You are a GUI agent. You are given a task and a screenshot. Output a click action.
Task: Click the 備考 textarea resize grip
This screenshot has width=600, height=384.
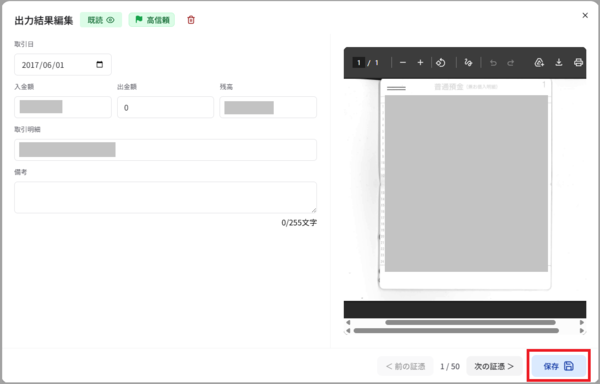(314, 210)
